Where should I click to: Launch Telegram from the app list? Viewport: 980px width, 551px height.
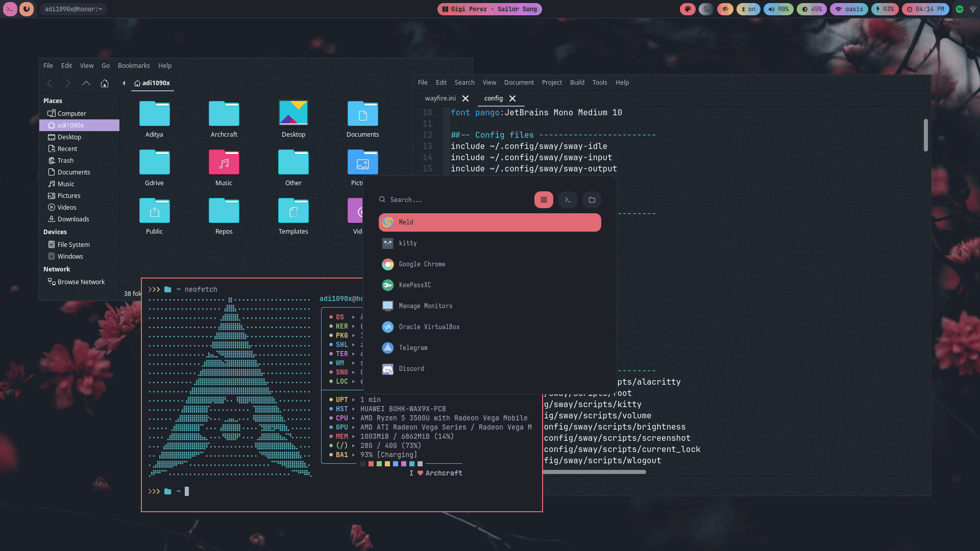tap(413, 348)
